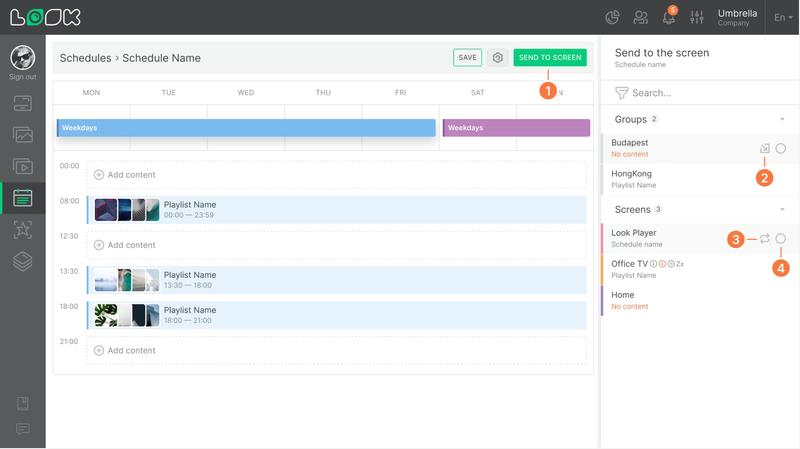Open schedule settings gear icon
800x449 pixels.
[x=497, y=58]
